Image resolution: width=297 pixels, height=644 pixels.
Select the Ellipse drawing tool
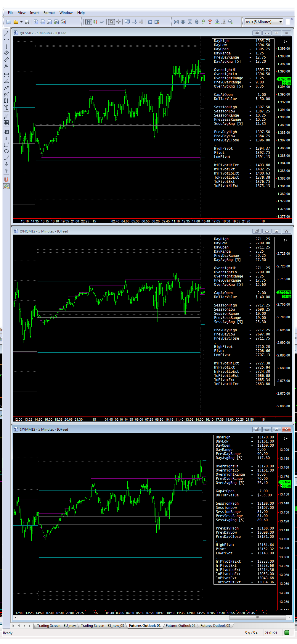6,151
